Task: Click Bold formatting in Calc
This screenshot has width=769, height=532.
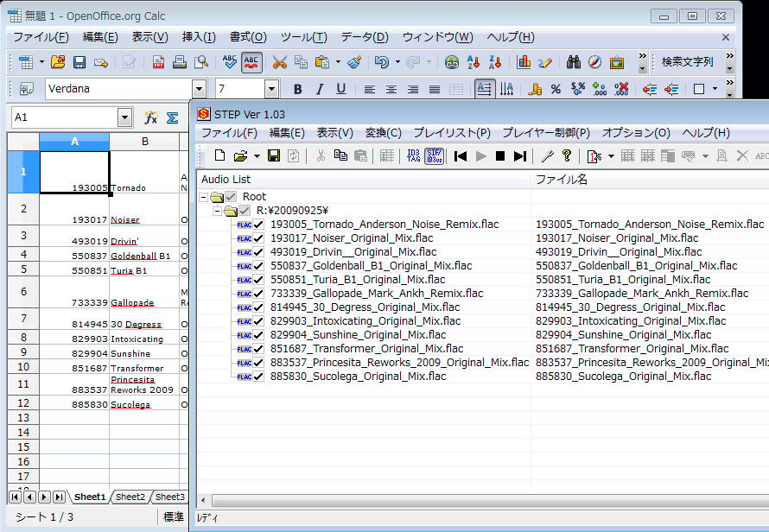Action: tap(297, 89)
